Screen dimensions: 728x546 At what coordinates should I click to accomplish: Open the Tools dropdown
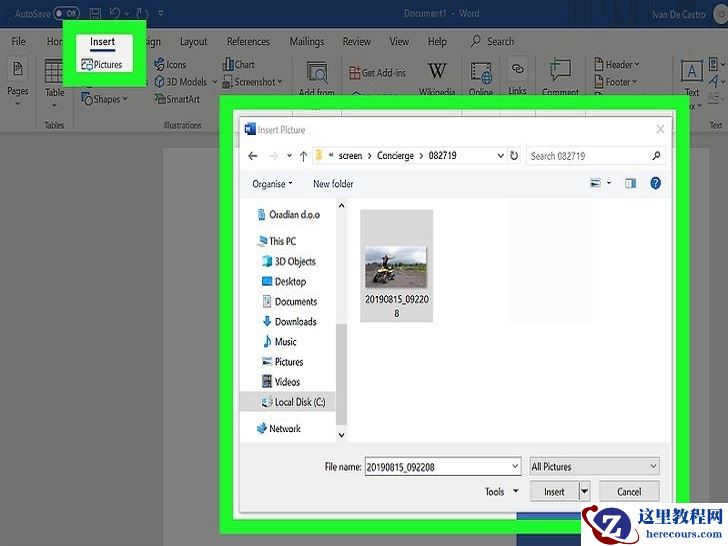501,491
